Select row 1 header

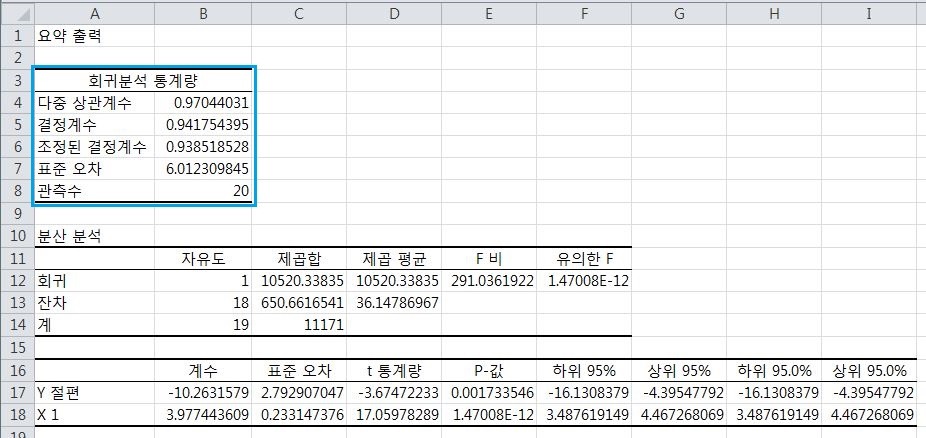[x=17, y=36]
